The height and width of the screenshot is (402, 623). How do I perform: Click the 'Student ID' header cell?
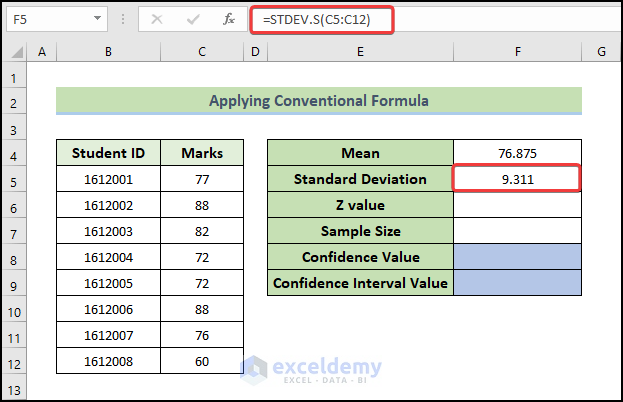click(x=108, y=153)
